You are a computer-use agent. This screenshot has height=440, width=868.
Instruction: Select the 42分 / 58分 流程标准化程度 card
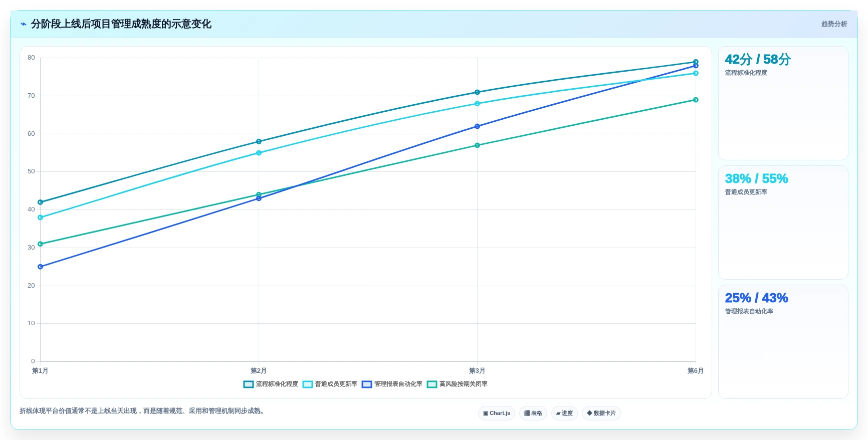click(x=783, y=103)
